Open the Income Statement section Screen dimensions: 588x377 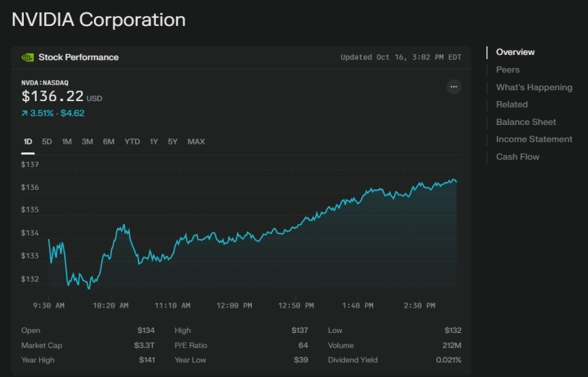click(x=534, y=139)
